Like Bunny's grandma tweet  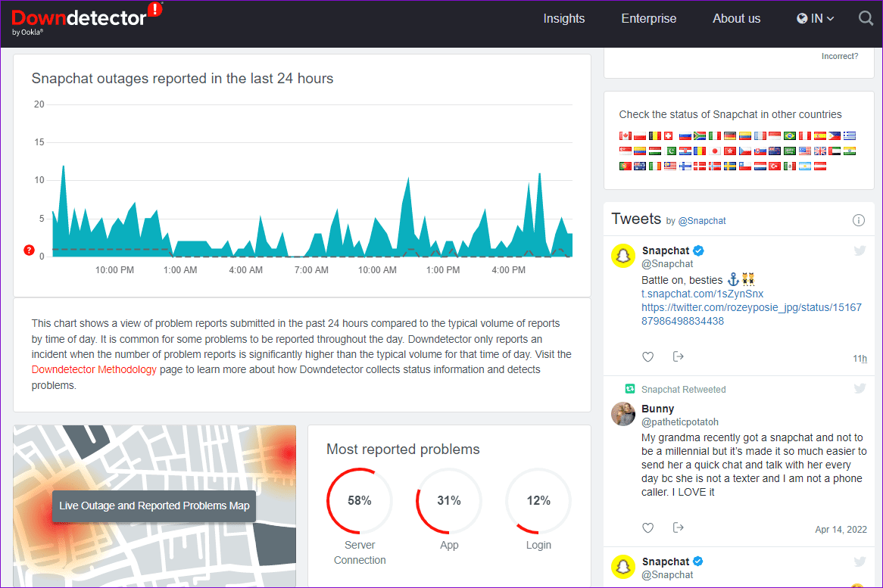pos(647,527)
